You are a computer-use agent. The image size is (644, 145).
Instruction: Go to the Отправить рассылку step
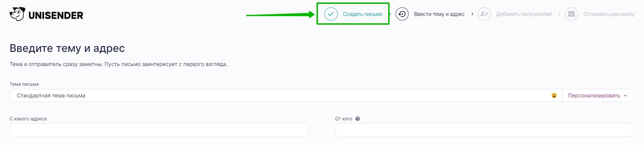point(608,14)
